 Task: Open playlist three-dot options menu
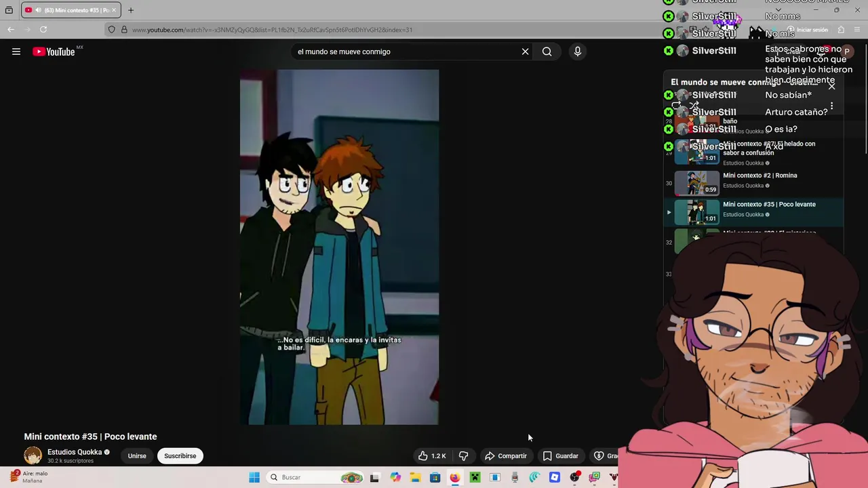(x=831, y=107)
